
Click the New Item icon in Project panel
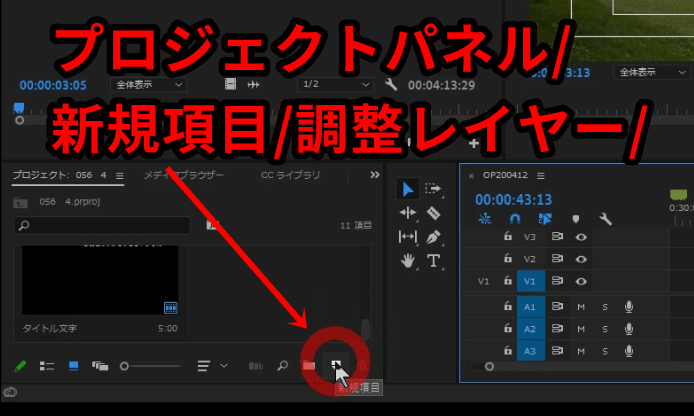[336, 366]
